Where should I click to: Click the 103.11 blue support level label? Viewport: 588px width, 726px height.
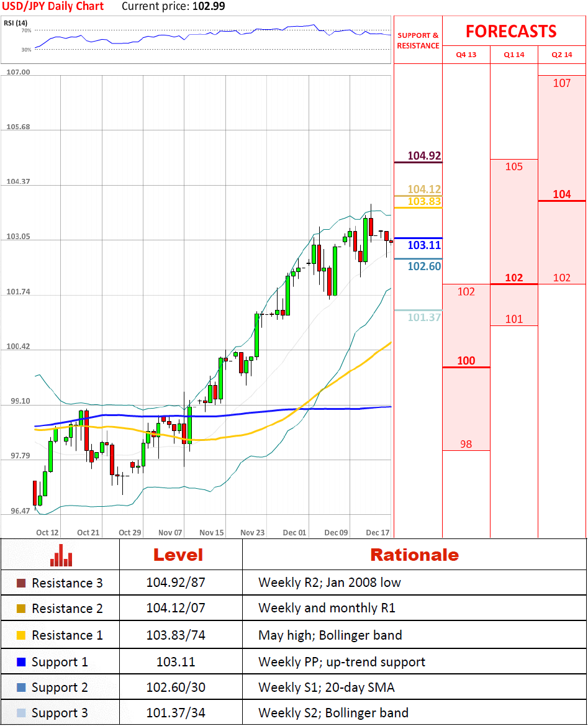[x=425, y=245]
